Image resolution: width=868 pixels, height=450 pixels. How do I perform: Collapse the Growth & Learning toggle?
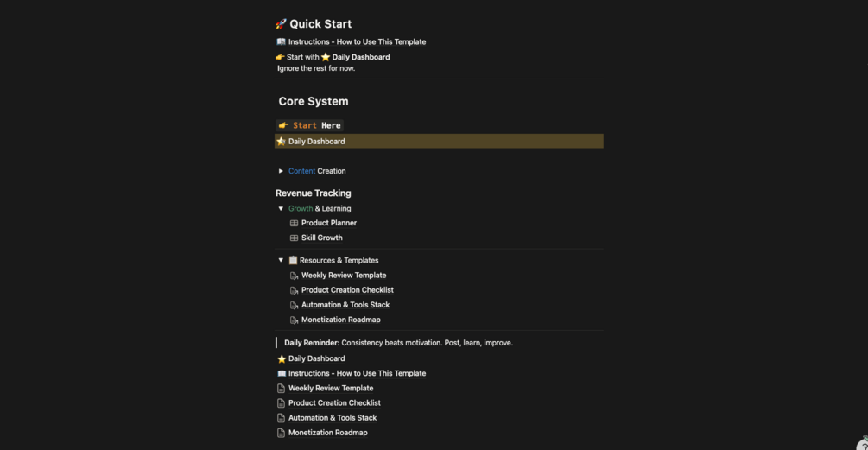point(281,209)
